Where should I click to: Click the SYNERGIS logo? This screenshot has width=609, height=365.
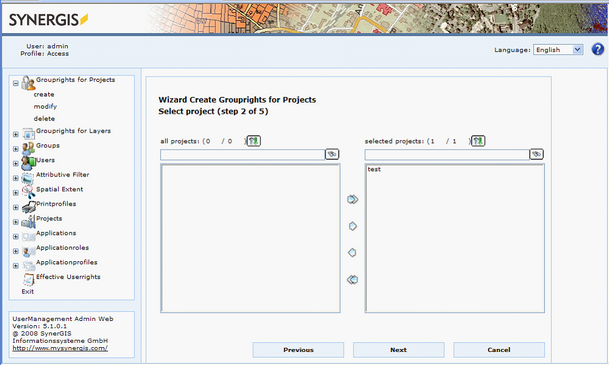point(49,19)
